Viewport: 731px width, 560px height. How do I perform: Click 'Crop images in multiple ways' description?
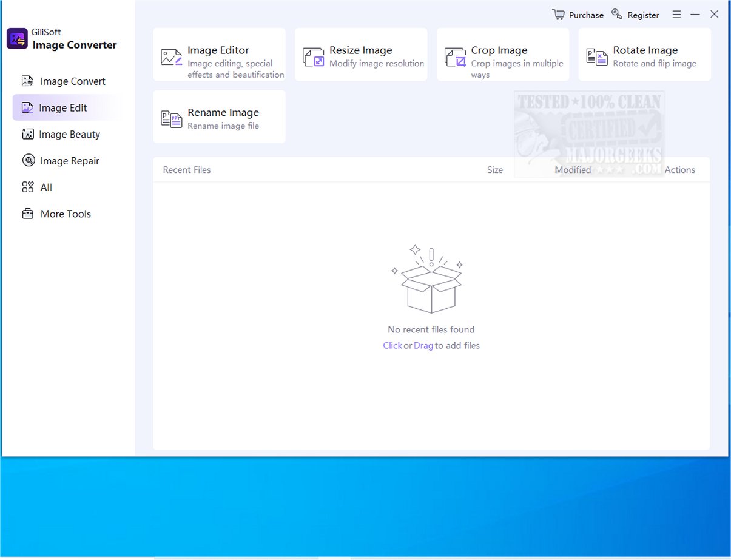(517, 69)
